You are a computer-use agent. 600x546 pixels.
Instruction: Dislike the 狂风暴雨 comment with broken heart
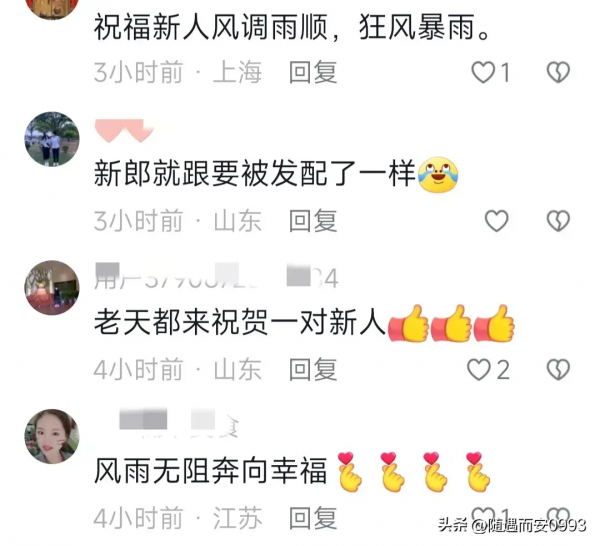[558, 72]
